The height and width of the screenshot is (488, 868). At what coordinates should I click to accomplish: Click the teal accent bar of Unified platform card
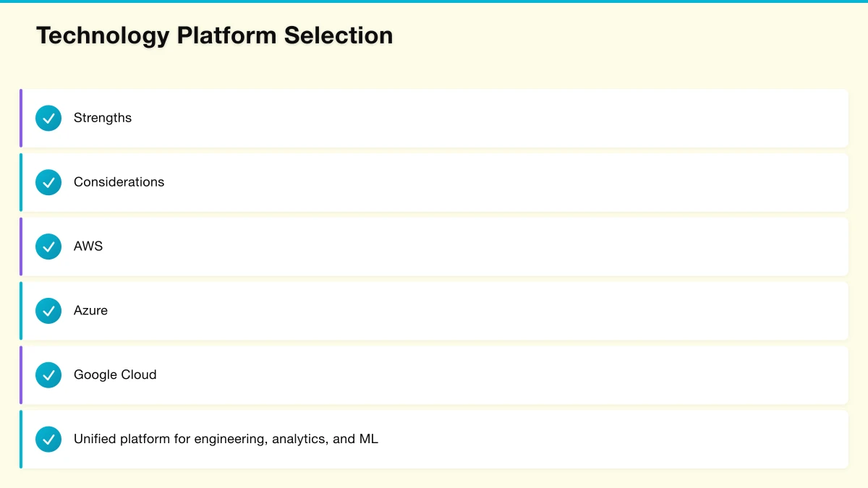(x=21, y=439)
